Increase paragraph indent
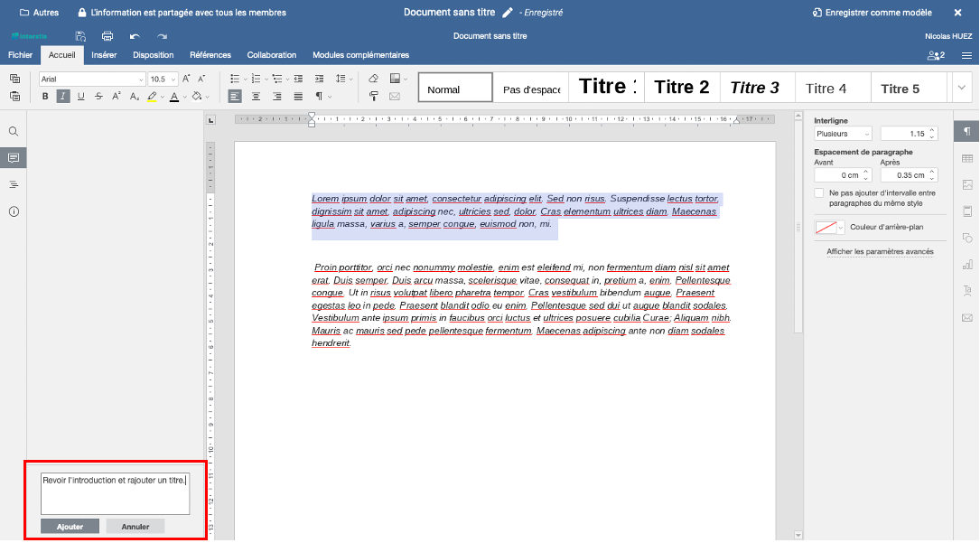 (320, 79)
